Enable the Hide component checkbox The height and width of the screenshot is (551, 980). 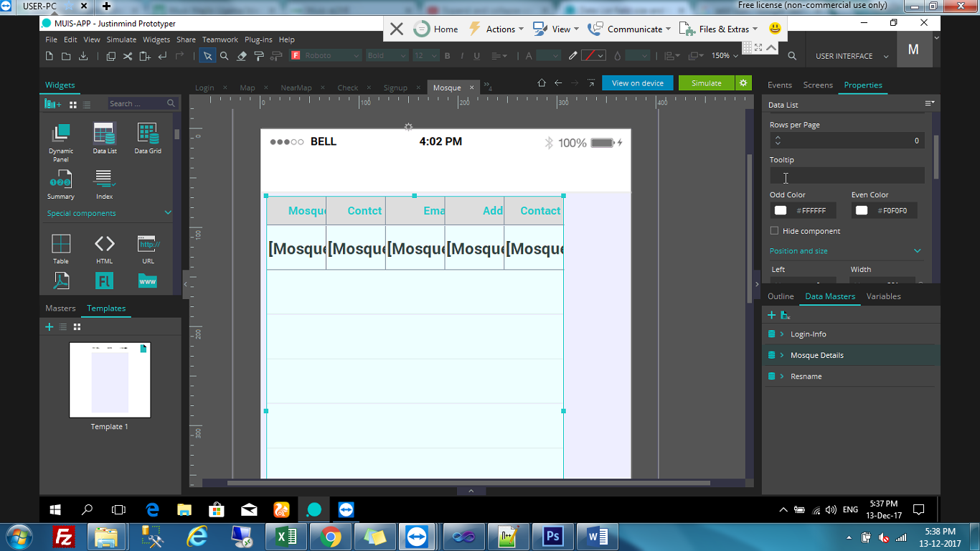tap(774, 231)
